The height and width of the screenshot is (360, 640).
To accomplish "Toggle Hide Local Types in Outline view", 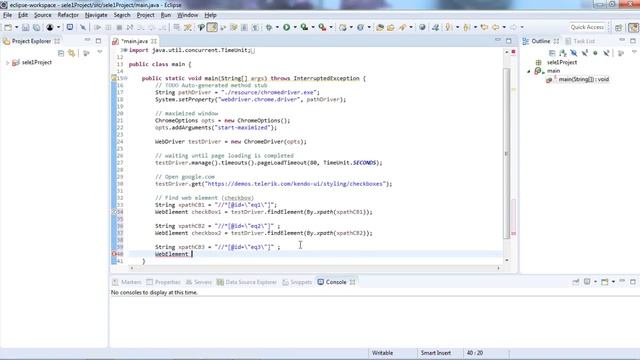I will coord(607,53).
